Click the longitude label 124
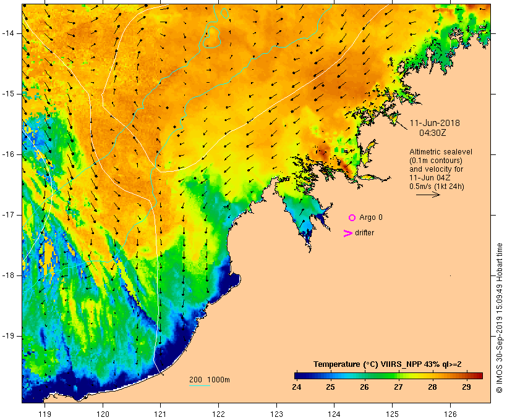The height and width of the screenshot is (420, 507). coord(334,414)
